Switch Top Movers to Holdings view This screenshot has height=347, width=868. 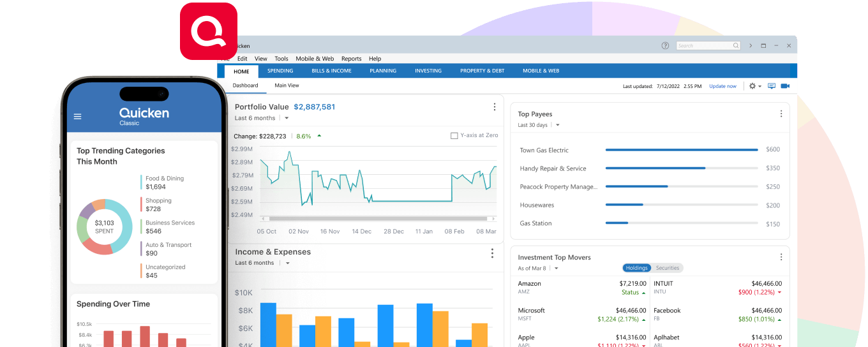(636, 268)
